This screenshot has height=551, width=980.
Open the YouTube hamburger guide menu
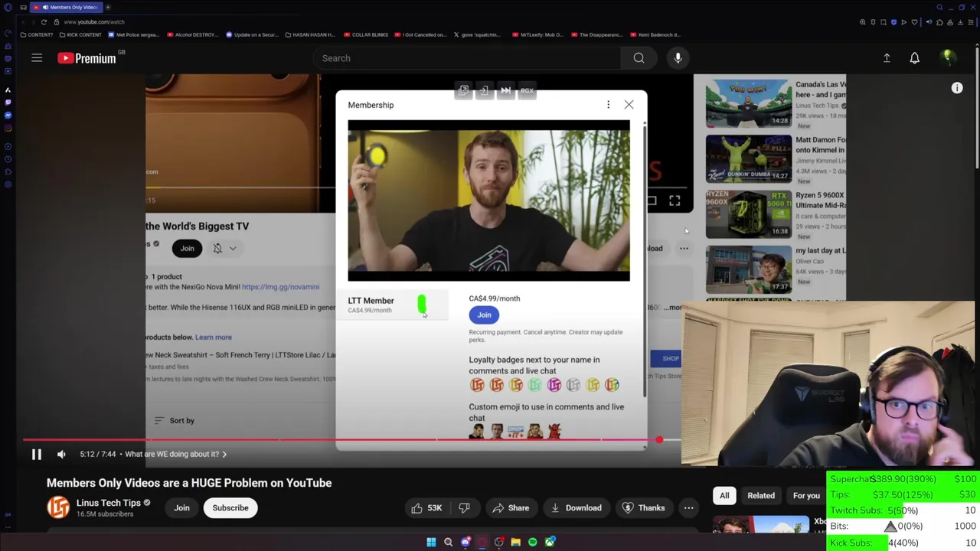tap(37, 58)
